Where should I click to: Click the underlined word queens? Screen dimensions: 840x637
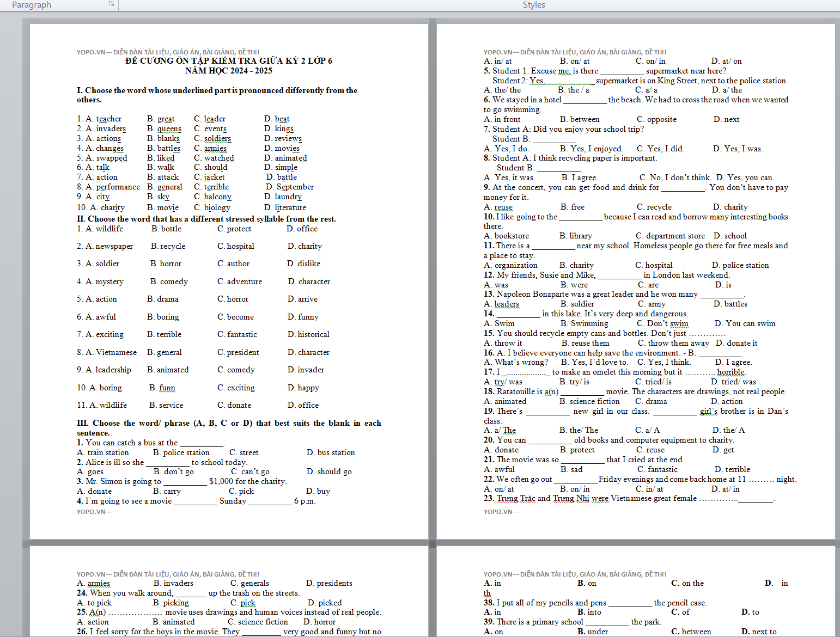(x=169, y=128)
